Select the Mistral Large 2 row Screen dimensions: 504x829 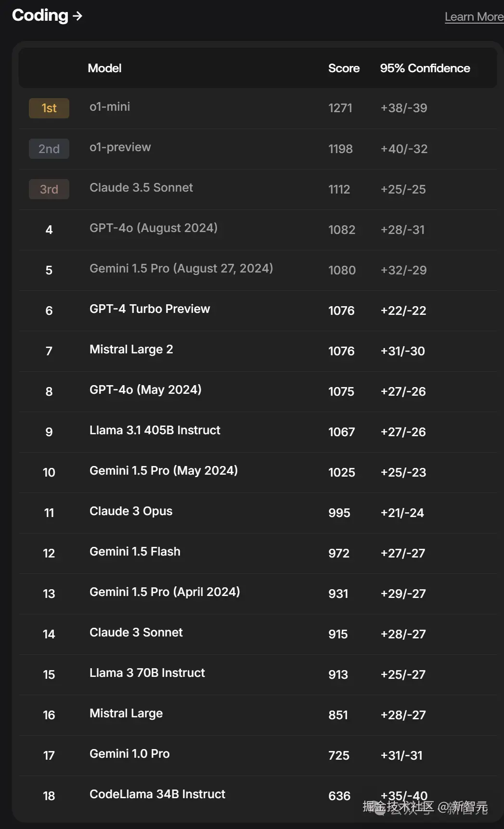(258, 350)
